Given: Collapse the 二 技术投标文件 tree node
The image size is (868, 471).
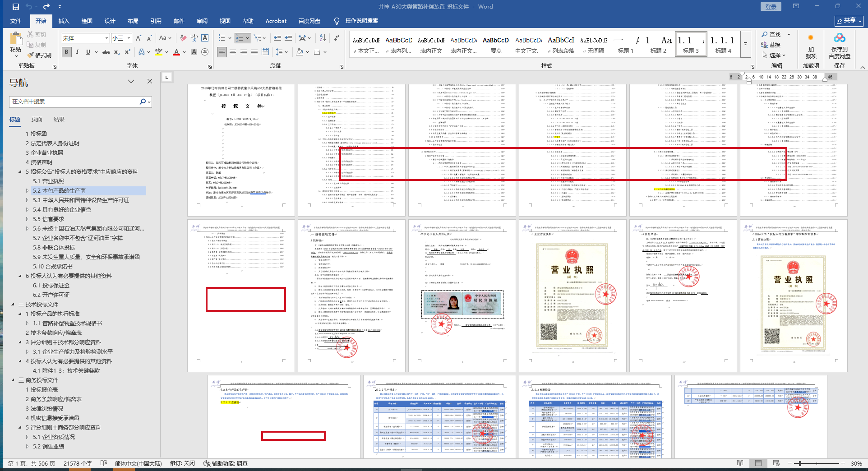Looking at the screenshot, I should [x=13, y=304].
